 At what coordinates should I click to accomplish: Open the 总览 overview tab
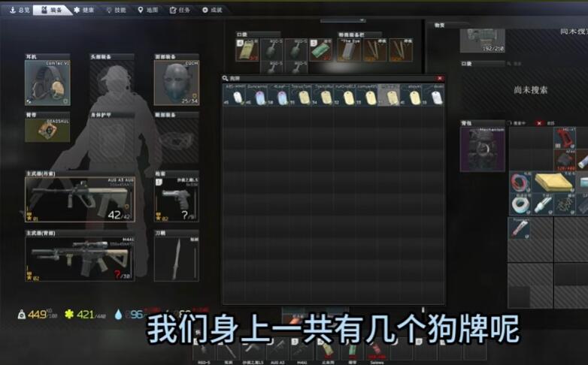pyautogui.click(x=19, y=10)
